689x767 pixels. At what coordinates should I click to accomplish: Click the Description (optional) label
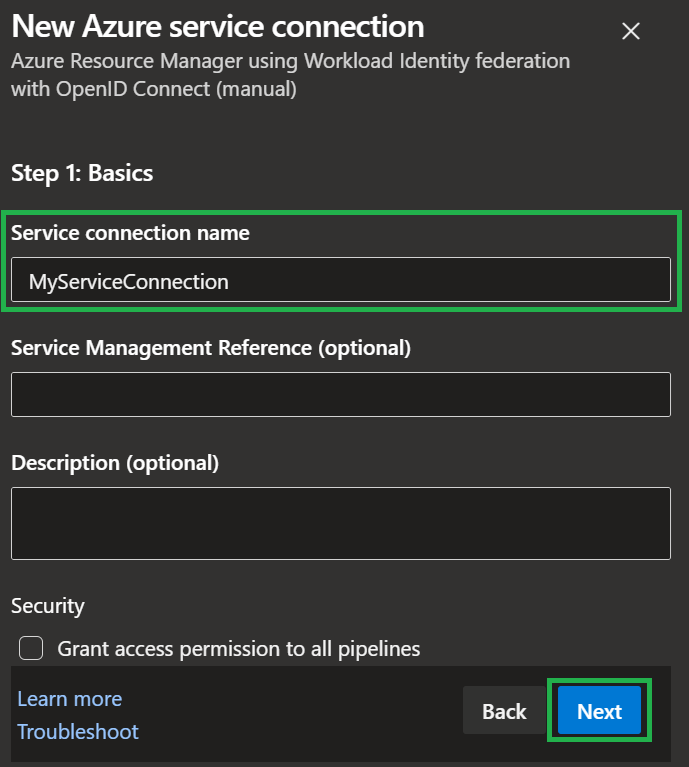115,463
